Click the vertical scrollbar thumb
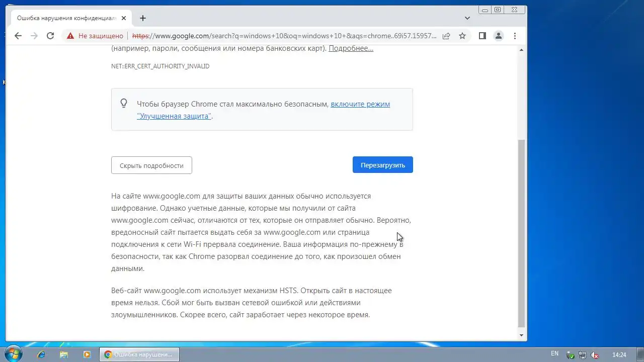 pos(521,234)
